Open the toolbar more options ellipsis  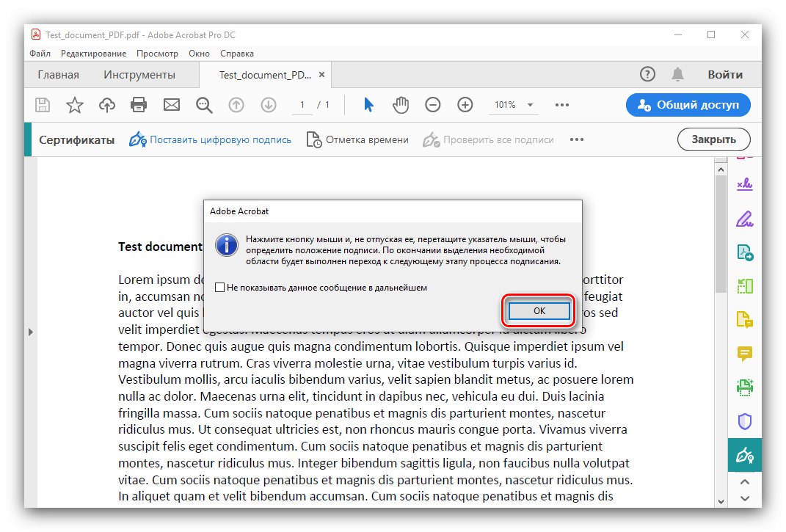562,105
